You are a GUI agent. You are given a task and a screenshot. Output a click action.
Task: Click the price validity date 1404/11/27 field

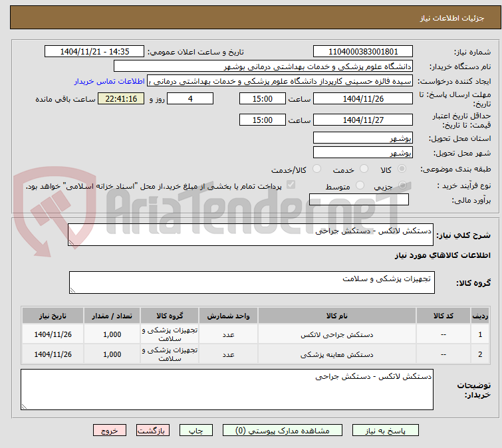pyautogui.click(x=363, y=120)
